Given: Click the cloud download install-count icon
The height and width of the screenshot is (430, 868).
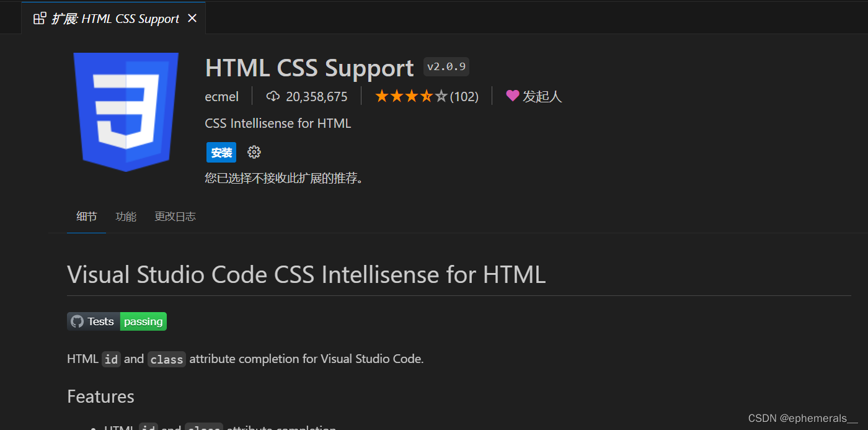Looking at the screenshot, I should click(273, 96).
